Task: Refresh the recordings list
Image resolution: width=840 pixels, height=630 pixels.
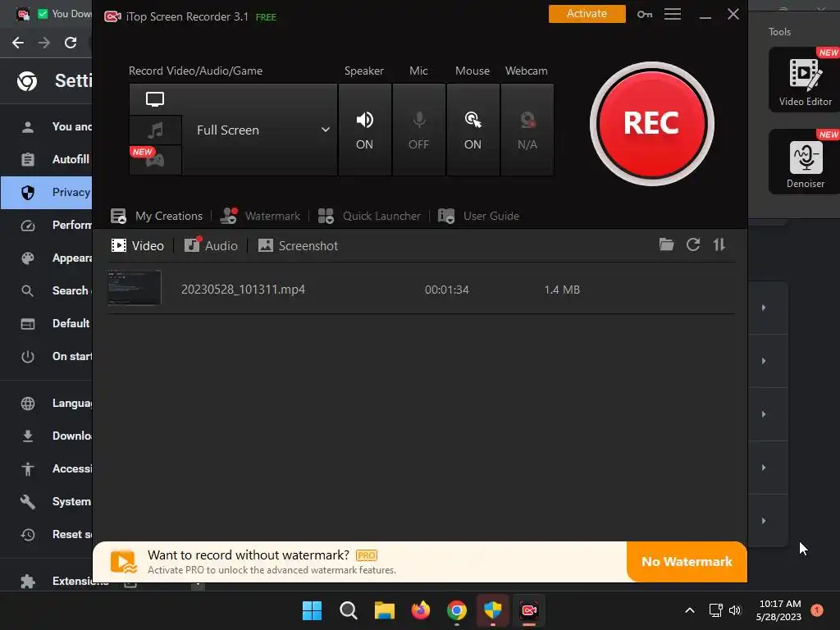Action: click(x=693, y=244)
